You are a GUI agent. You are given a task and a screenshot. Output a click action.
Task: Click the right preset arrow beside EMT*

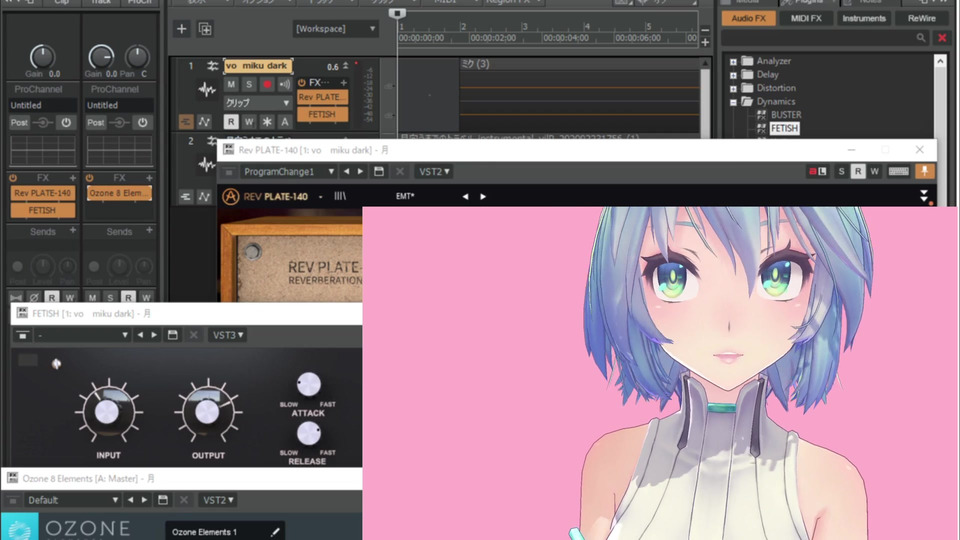(x=483, y=197)
